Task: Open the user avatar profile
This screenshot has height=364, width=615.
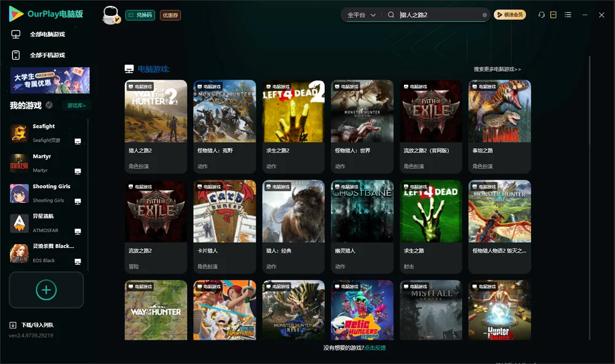Action: (111, 15)
